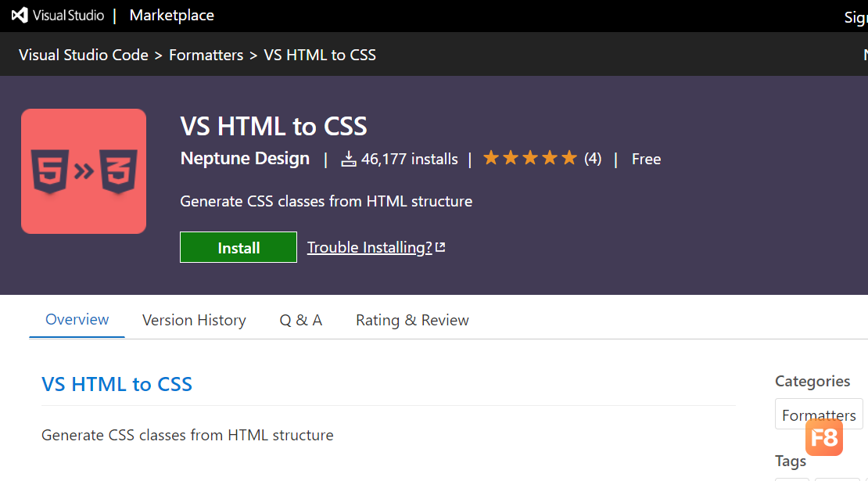This screenshot has width=868, height=481.
Task: Switch to Version History tab
Action: pos(194,320)
